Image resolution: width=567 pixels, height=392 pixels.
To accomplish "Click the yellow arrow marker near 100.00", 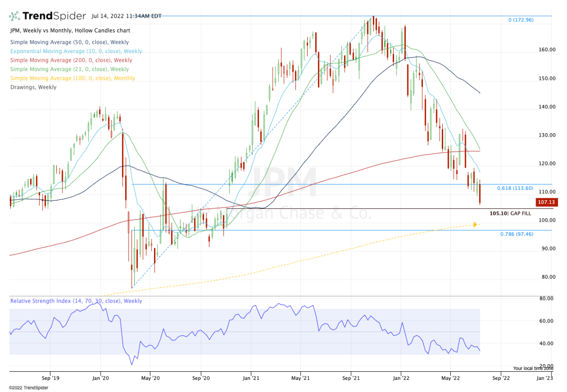I will coord(475,224).
